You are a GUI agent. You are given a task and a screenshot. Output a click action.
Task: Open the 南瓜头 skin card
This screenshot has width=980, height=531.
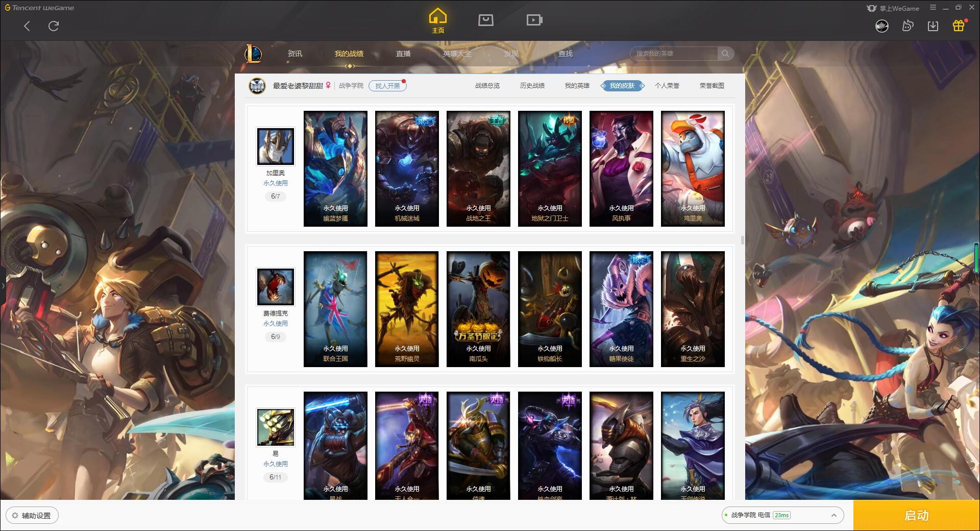[478, 309]
